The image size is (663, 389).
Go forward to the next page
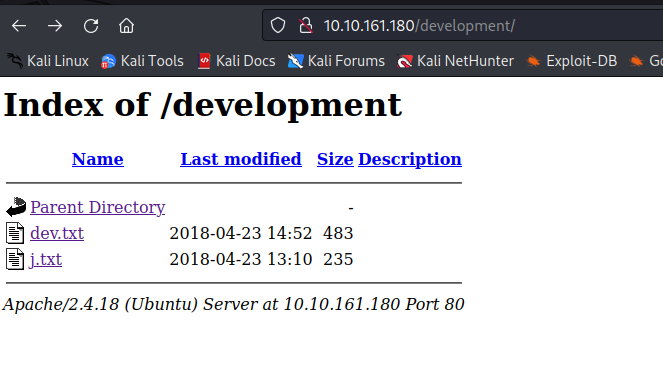[55, 26]
